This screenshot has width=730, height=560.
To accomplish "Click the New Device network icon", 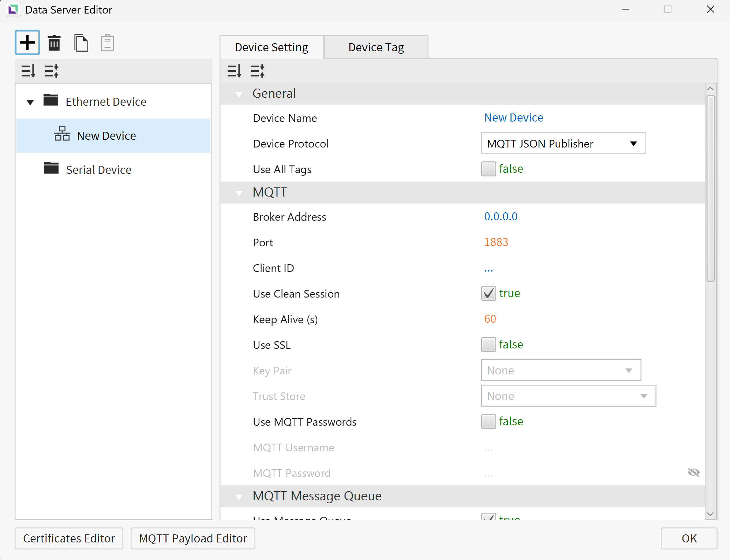I will pos(62,134).
